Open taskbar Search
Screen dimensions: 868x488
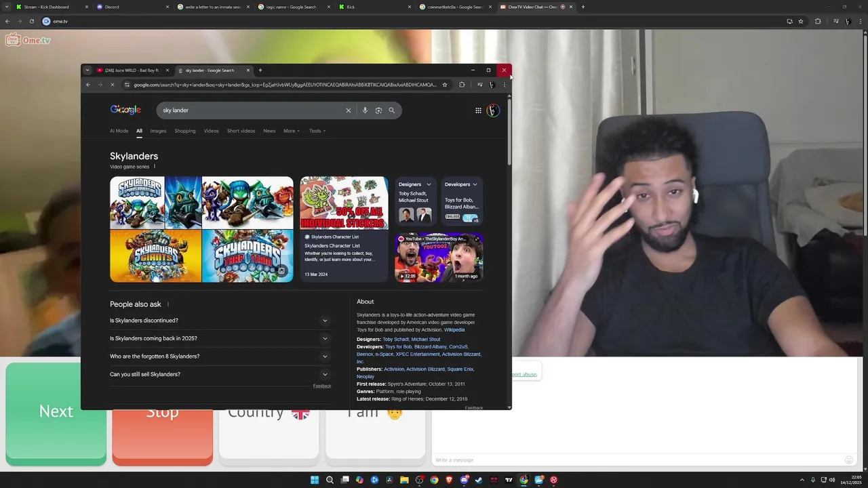coord(330,480)
